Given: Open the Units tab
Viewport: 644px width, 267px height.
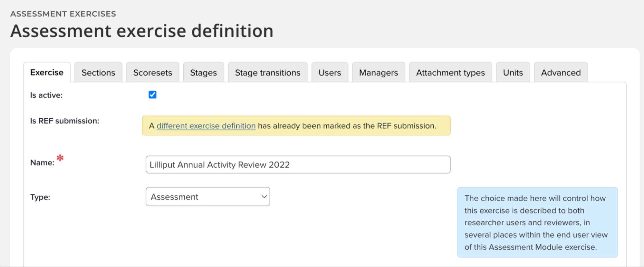Looking at the screenshot, I should click(x=513, y=73).
